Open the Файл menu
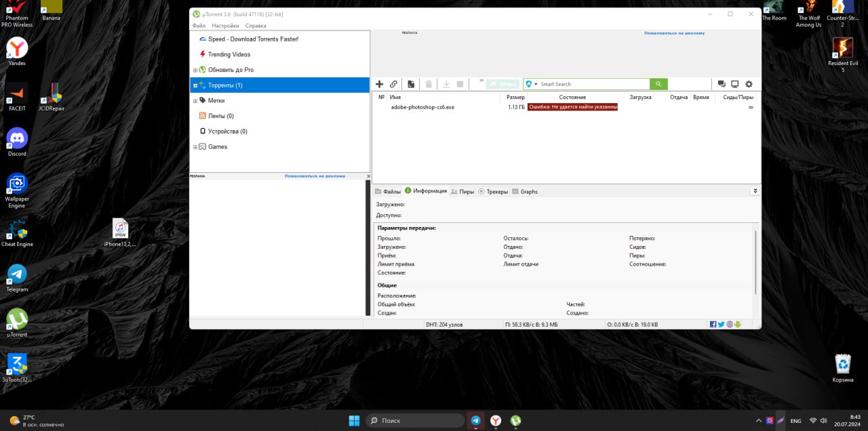 coord(199,26)
